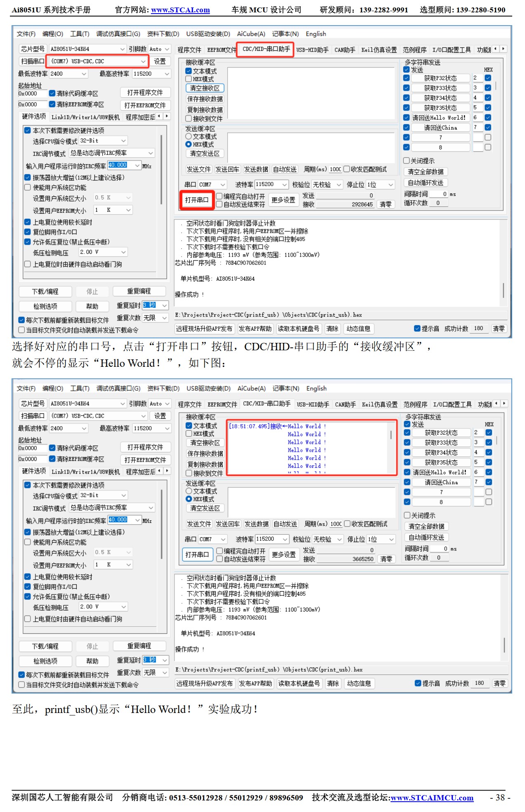Click right arrow beside 程序加密后 tab, lower screenshot

(x=167, y=471)
